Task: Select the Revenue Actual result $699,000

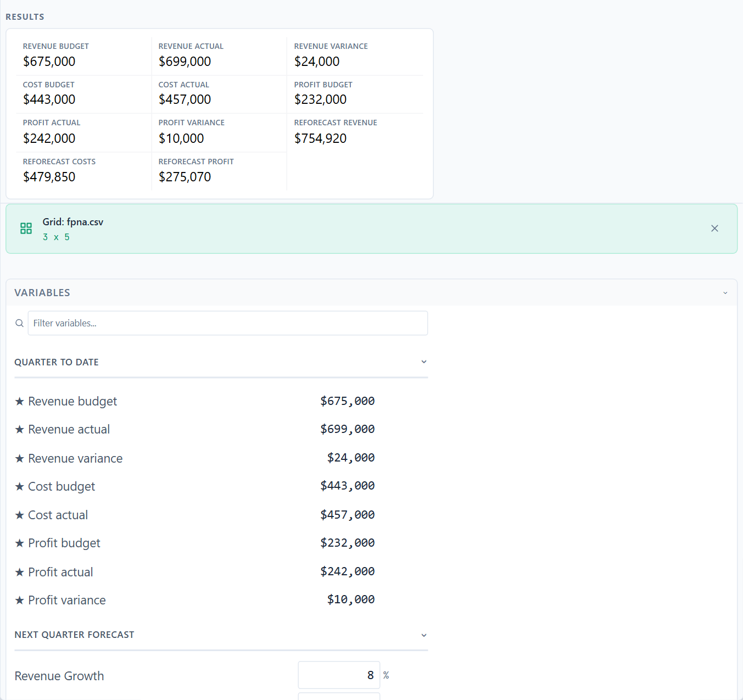Action: tap(185, 62)
